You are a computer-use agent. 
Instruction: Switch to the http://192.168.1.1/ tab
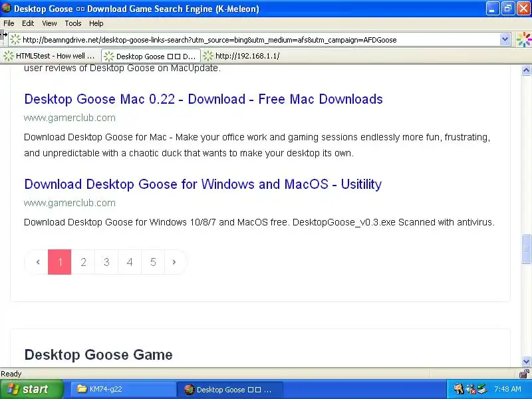click(x=242, y=56)
